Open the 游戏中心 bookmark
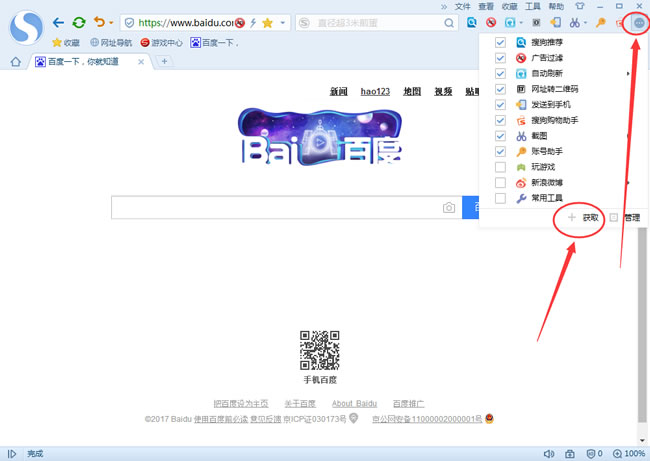 coord(161,43)
